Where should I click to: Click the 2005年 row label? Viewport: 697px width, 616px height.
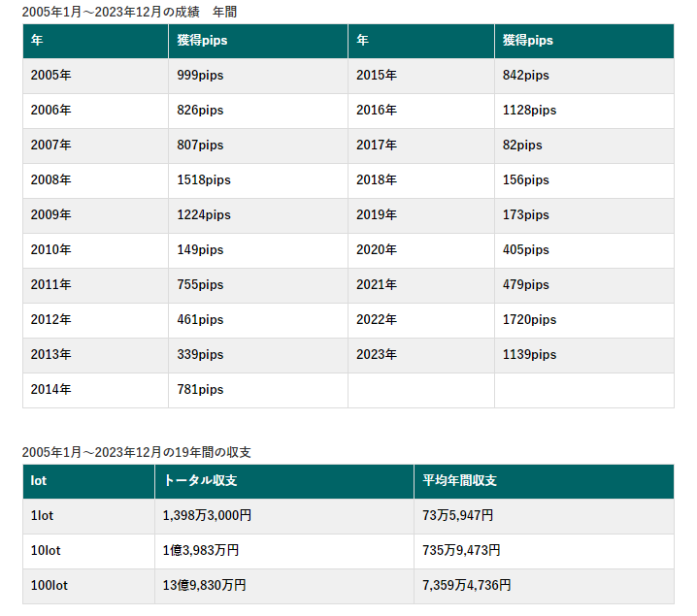[x=51, y=76]
